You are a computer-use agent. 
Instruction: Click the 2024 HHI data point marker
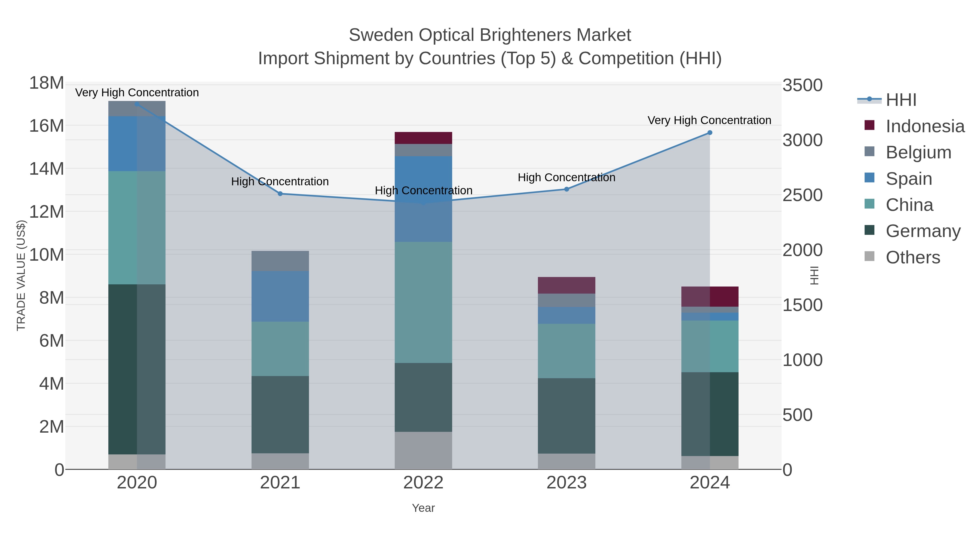(x=710, y=133)
